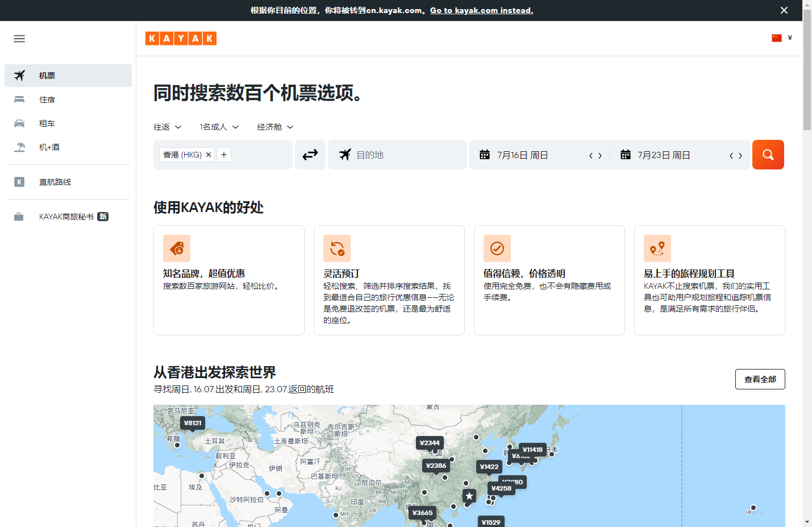Click the KAYAK logo
Image resolution: width=812 pixels, height=527 pixels.
coord(181,38)
